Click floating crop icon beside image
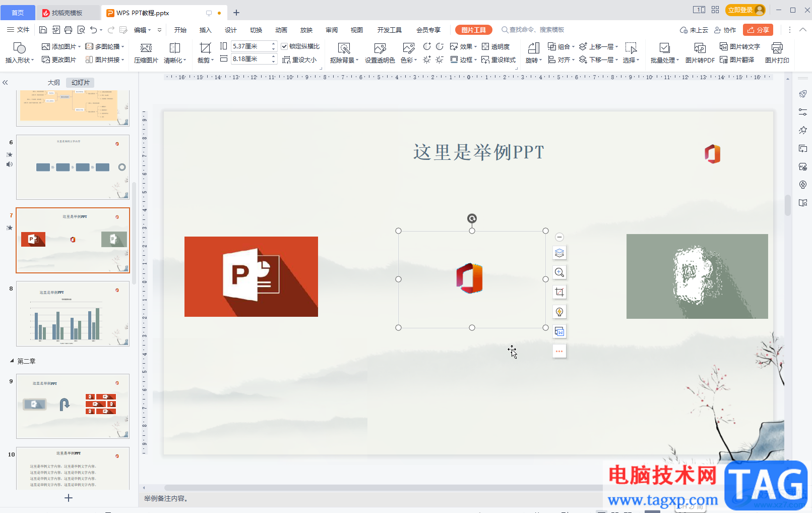 [559, 292]
